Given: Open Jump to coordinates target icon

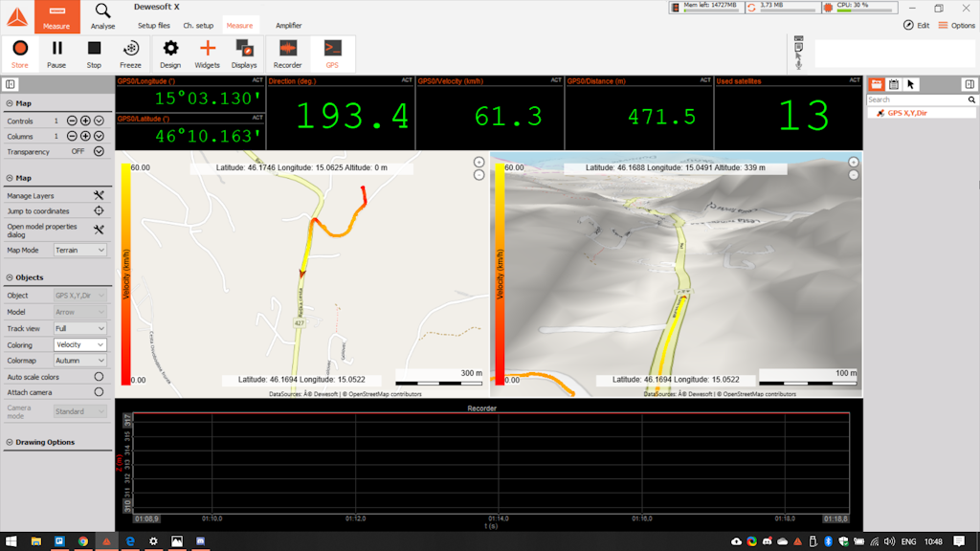Looking at the screenshot, I should click(x=99, y=211).
